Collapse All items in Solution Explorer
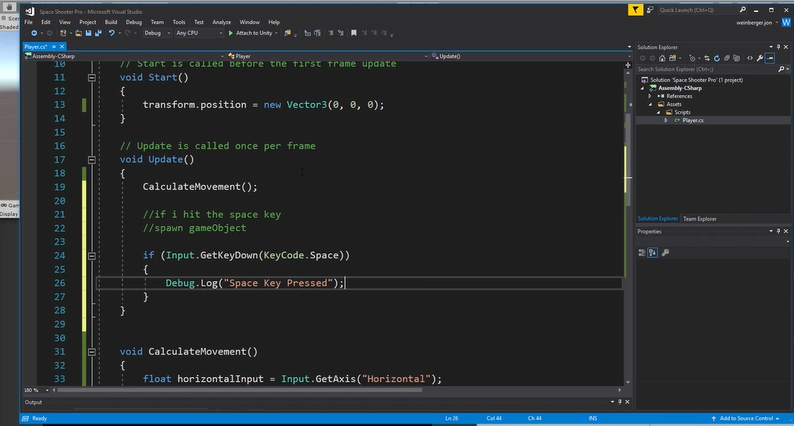Viewport: 794px width, 426px height. [x=727, y=58]
